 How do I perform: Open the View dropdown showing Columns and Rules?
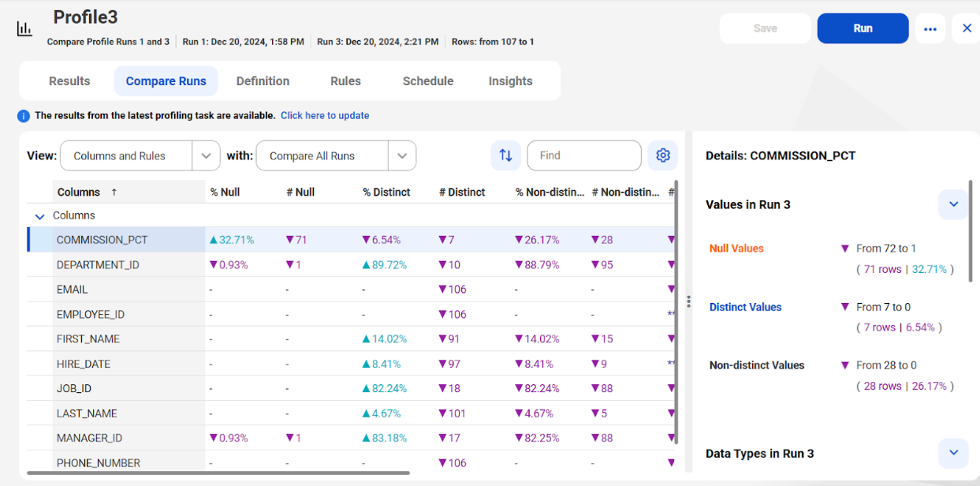[x=206, y=155]
